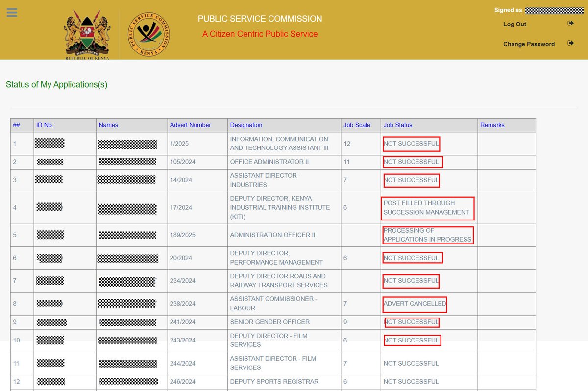588x391 pixels.
Task: Click Deputy Director, Kenya Industrial Training Institute designation
Action: tap(280, 207)
